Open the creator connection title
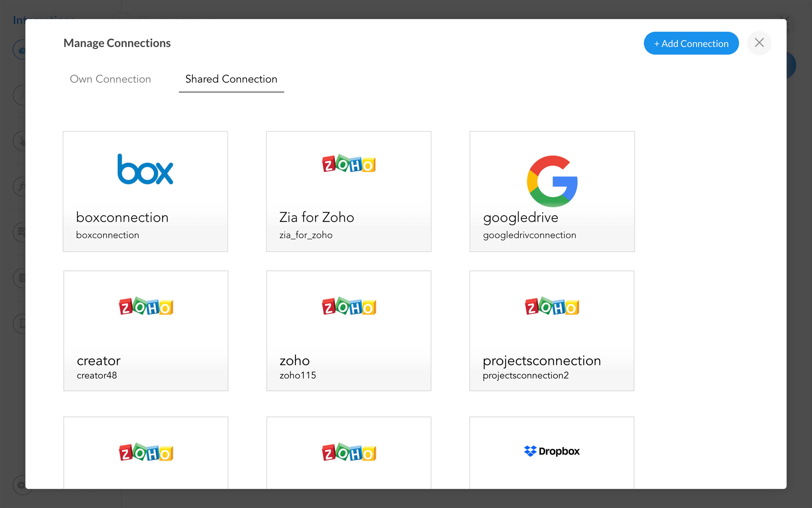 [x=99, y=361]
